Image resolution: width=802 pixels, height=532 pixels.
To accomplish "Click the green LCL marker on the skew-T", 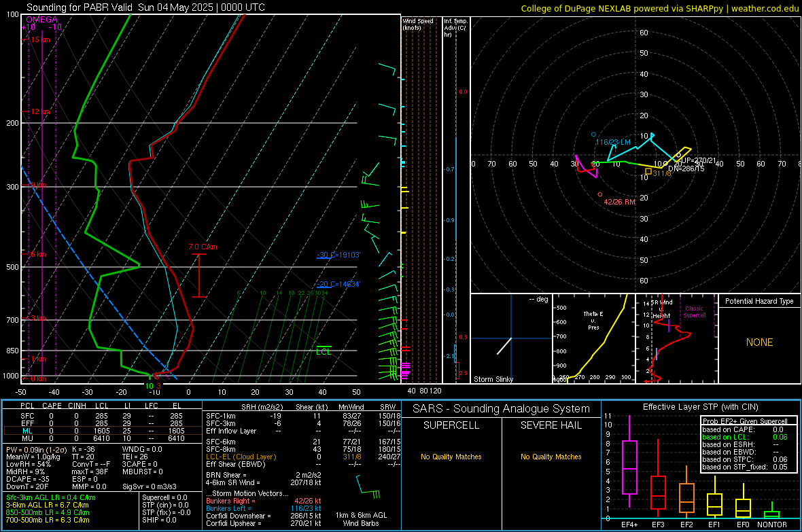I will pyautogui.click(x=324, y=351).
